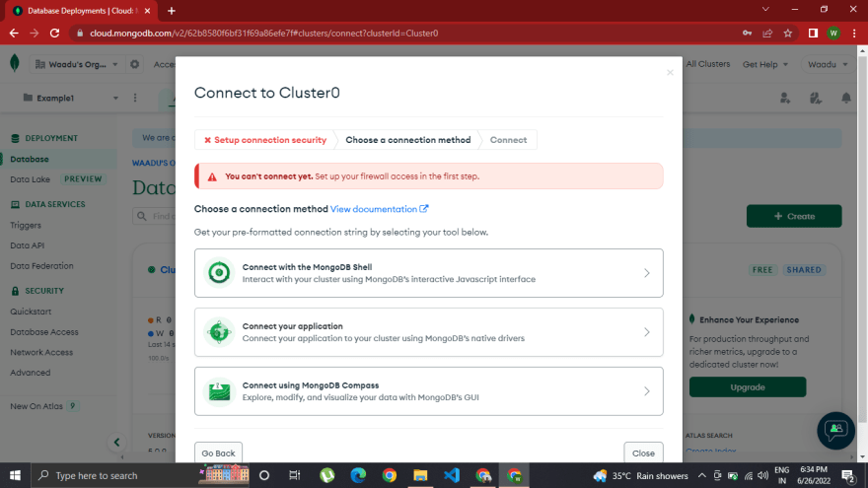Open Task View on taskbar
The width and height of the screenshot is (868, 488).
[x=295, y=475]
